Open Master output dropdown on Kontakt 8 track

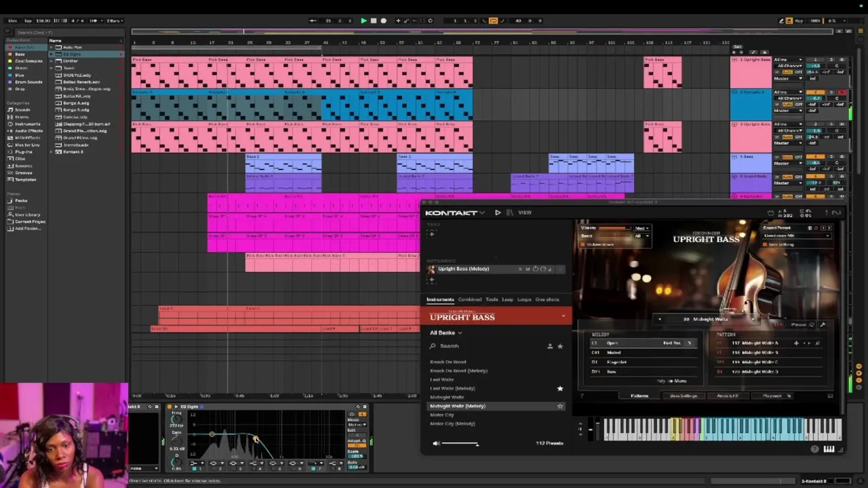tap(789, 111)
